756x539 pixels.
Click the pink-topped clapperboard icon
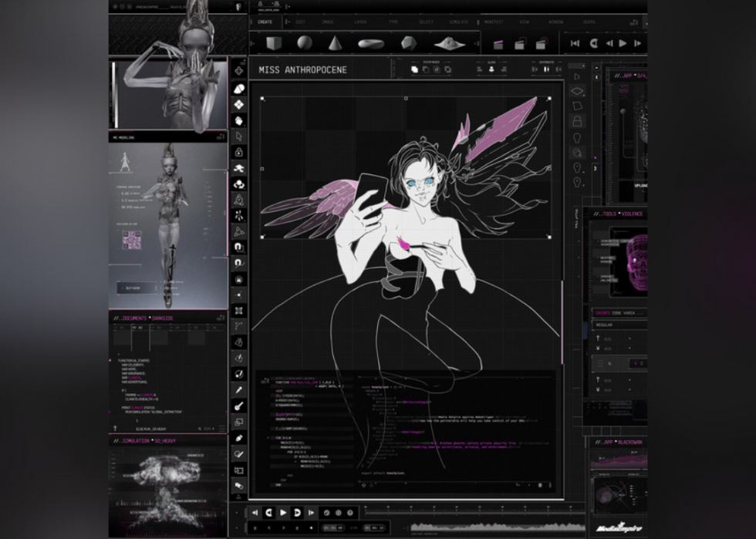498,45
